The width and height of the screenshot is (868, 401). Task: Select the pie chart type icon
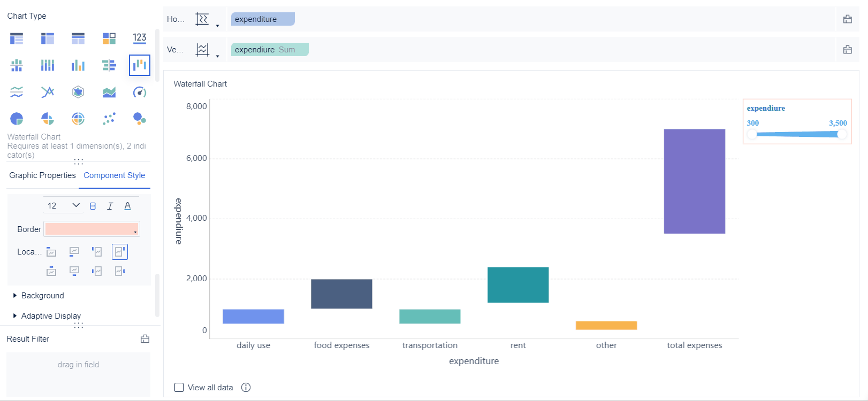[x=17, y=118]
